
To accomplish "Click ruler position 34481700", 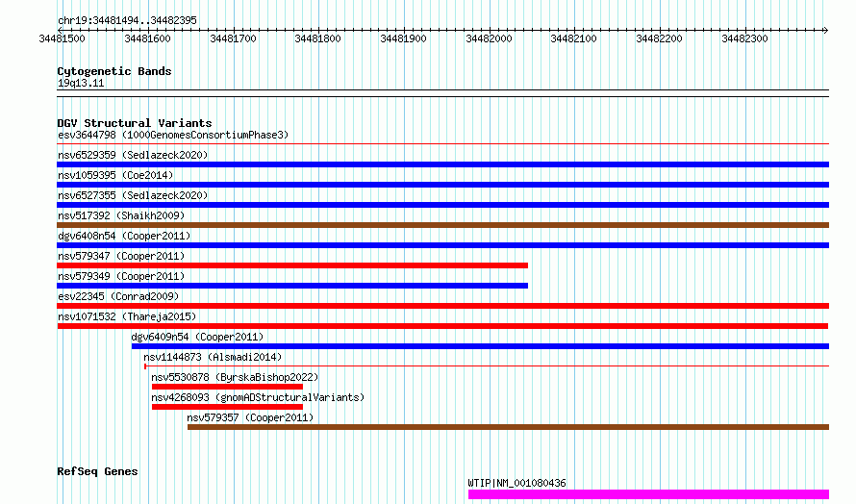I will pyautogui.click(x=233, y=38).
